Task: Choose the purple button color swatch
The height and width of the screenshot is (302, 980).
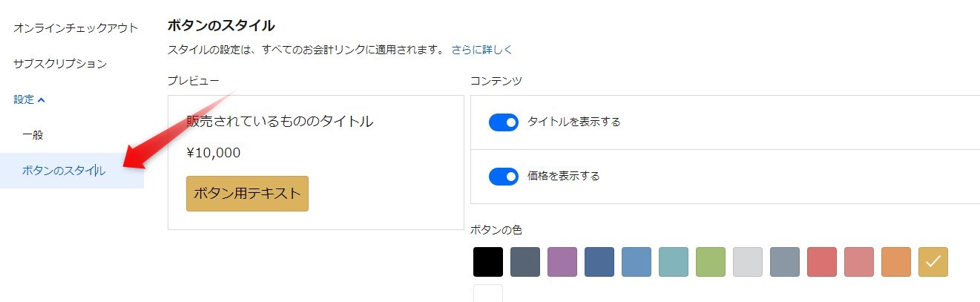Action: tap(562, 262)
